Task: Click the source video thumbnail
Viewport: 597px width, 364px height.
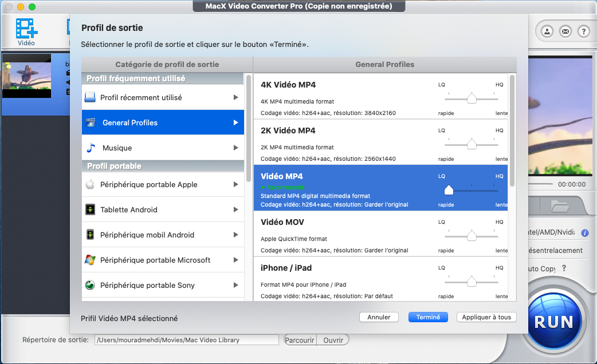Action: pos(27,76)
